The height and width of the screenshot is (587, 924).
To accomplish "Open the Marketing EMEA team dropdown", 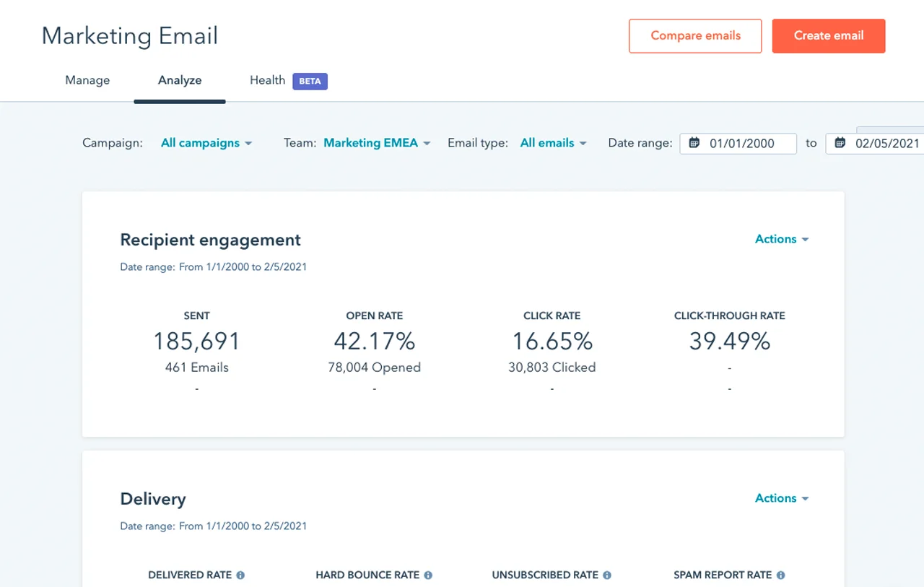I will pyautogui.click(x=376, y=143).
